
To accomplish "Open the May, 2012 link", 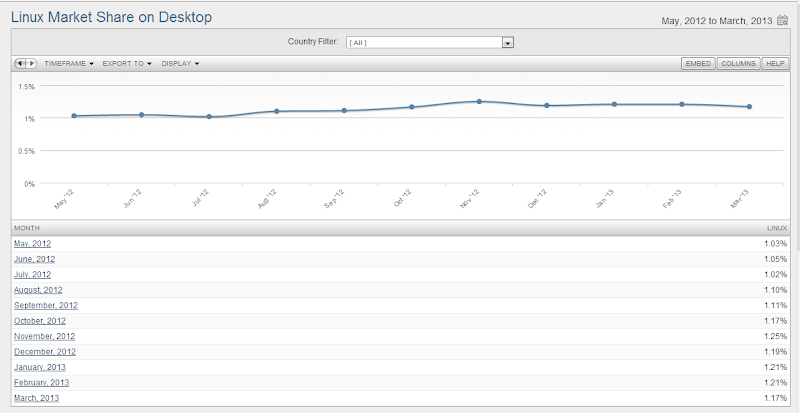I will [x=33, y=244].
